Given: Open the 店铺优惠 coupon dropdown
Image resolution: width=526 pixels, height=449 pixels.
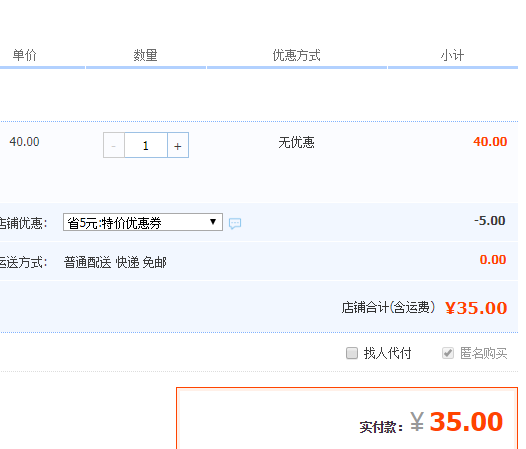Looking at the screenshot, I should pos(143,222).
